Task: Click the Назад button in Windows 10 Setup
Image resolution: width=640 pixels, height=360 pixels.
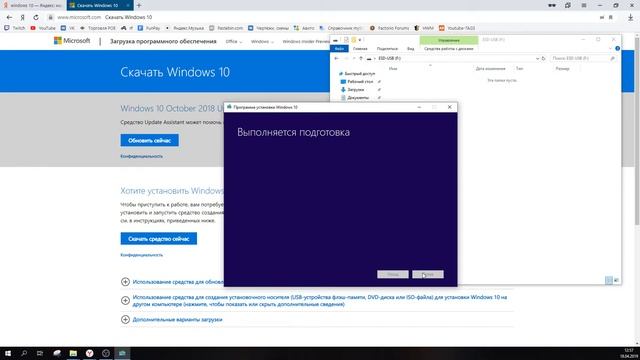Action: click(x=393, y=274)
